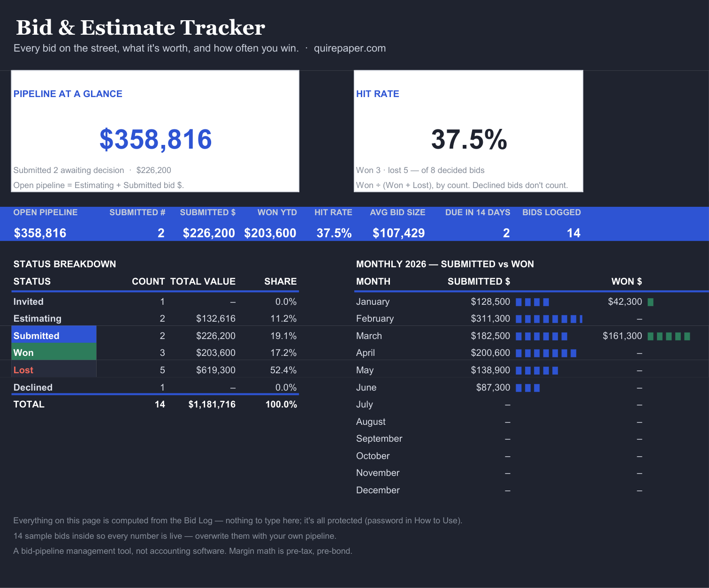Viewport: 709px width, 588px height.
Task: Select the March won $161,300 cell
Action: [x=622, y=336]
